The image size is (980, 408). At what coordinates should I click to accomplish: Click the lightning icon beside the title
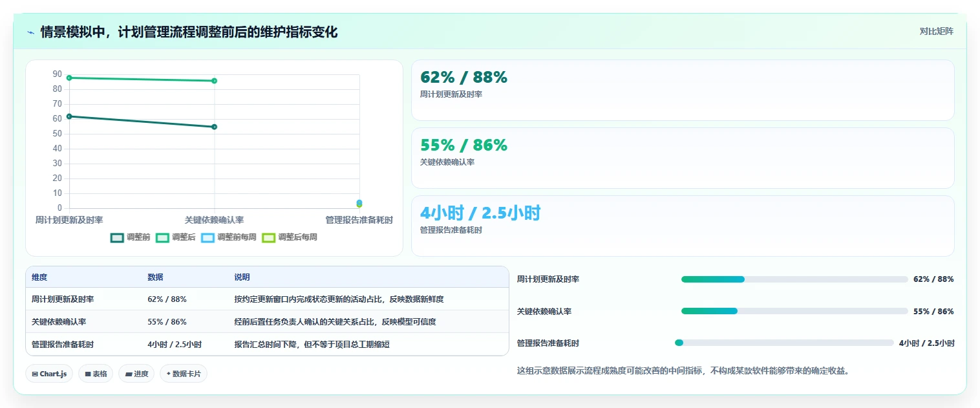click(x=30, y=32)
